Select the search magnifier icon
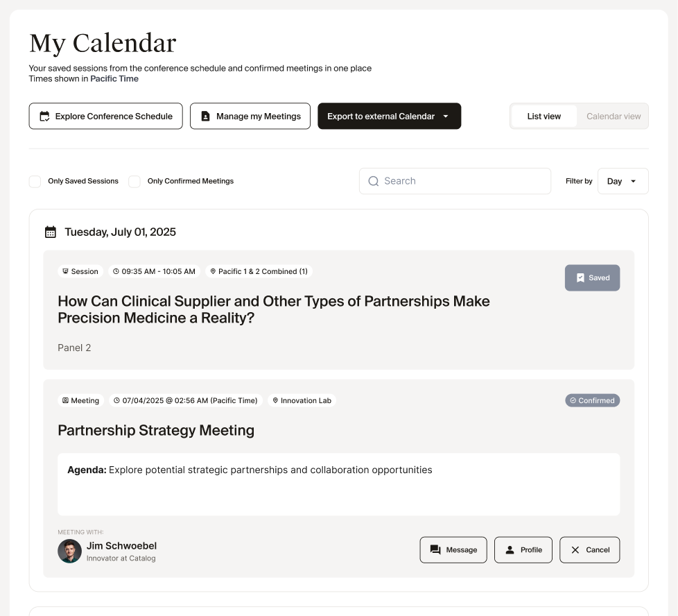Viewport: 678px width, 616px height. (x=374, y=180)
